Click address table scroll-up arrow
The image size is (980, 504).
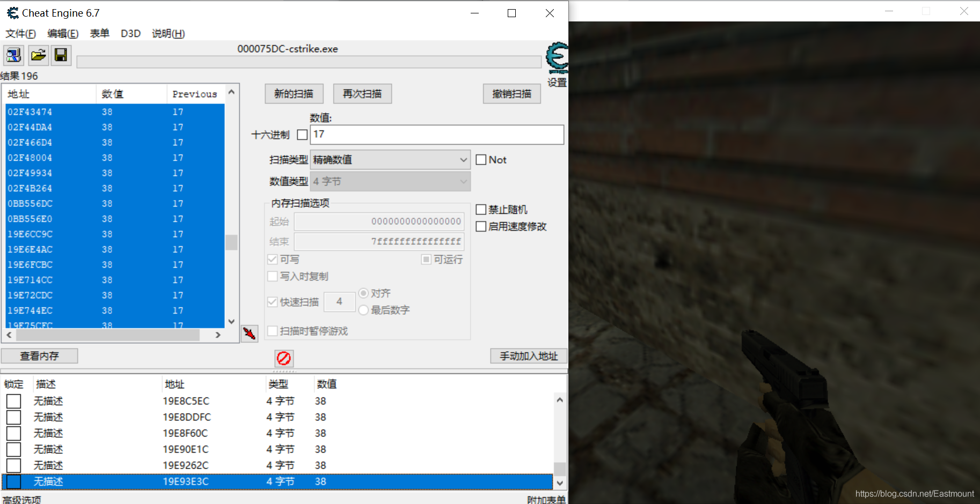(560, 400)
